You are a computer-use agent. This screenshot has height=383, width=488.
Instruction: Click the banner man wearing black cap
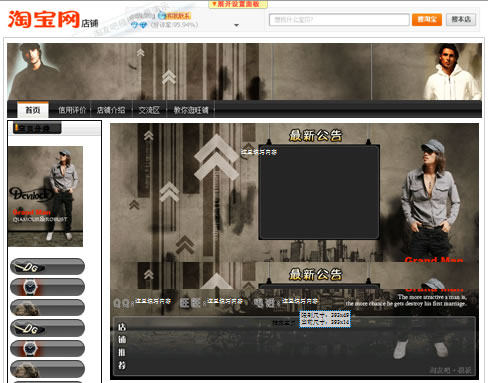(33, 71)
